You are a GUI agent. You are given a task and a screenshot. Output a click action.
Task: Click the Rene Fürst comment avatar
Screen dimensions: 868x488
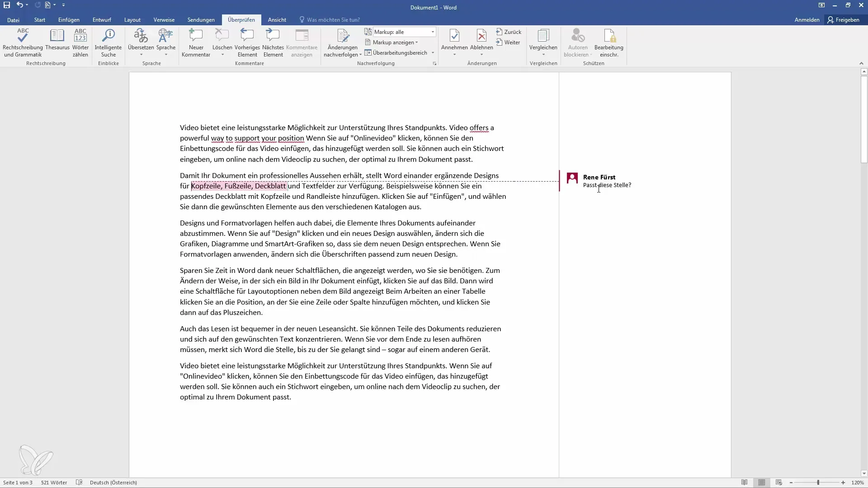click(572, 178)
